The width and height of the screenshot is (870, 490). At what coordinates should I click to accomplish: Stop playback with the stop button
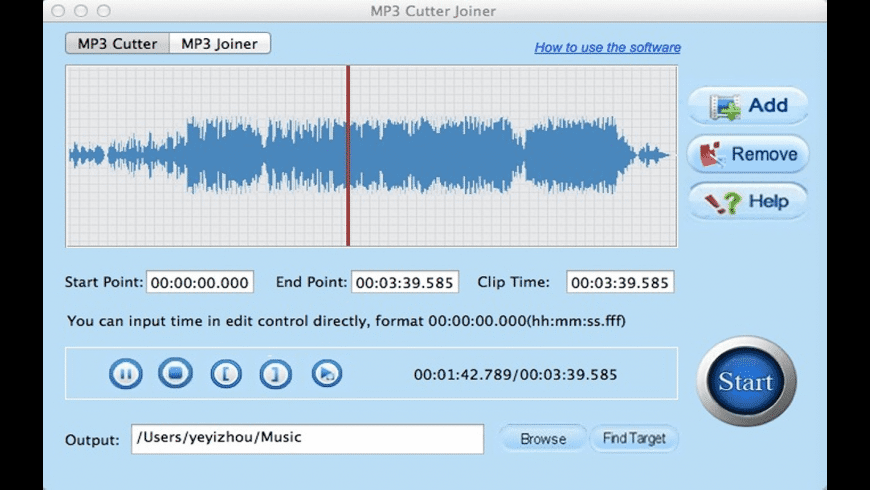(x=175, y=373)
